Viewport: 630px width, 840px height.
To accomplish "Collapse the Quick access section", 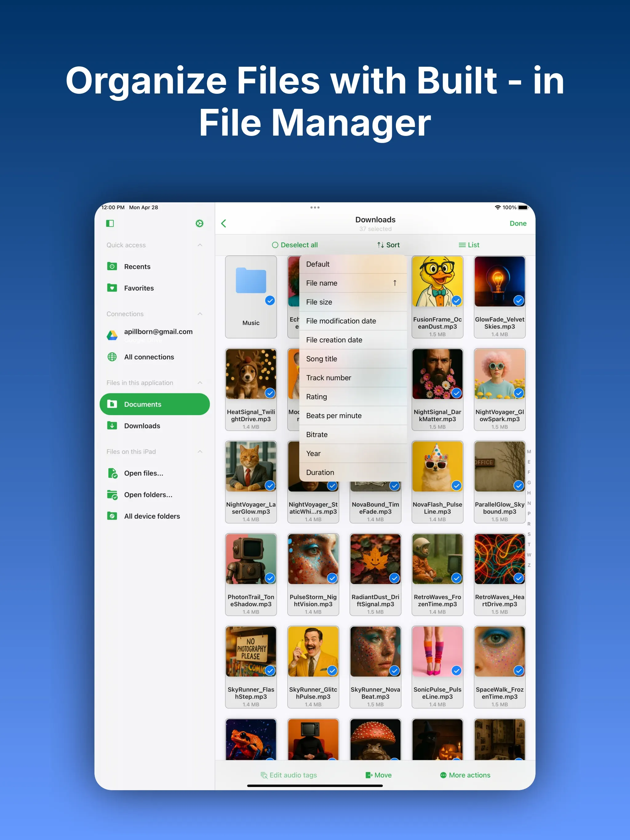I will tap(200, 245).
